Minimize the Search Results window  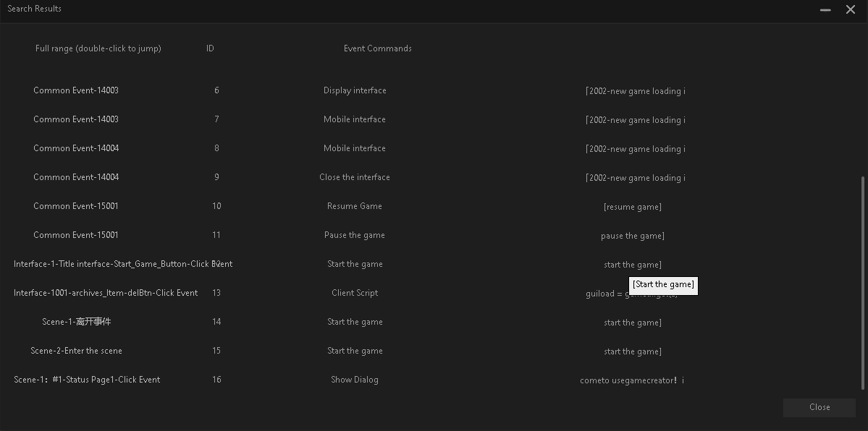[x=825, y=9]
